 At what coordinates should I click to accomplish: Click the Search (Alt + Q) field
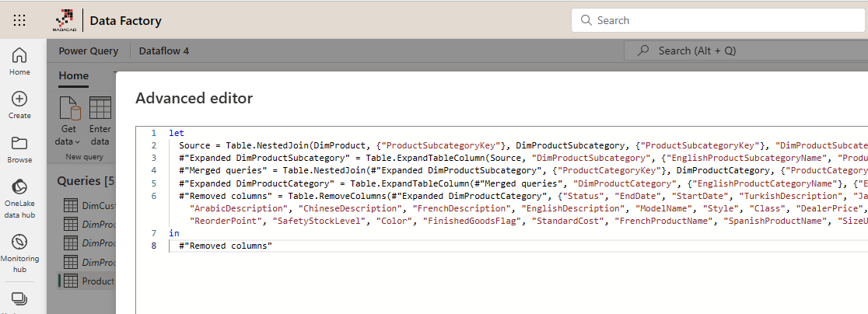pos(745,51)
